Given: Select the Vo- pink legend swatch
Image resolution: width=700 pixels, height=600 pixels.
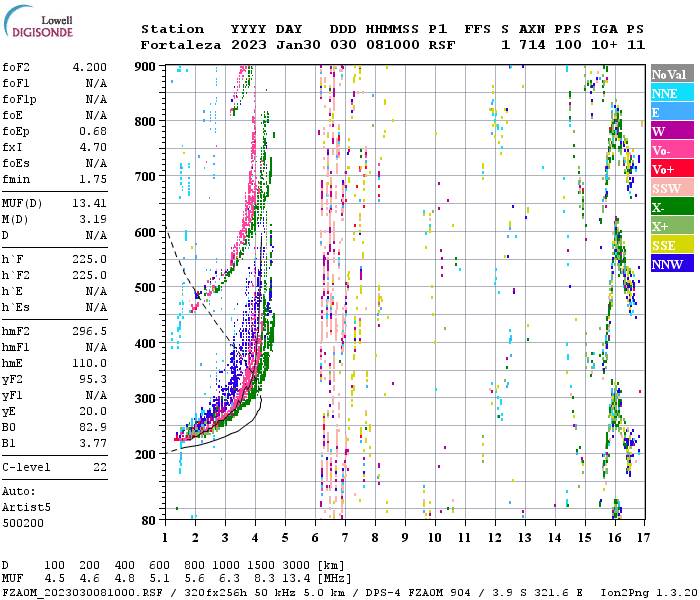Looking at the screenshot, I should (x=672, y=150).
